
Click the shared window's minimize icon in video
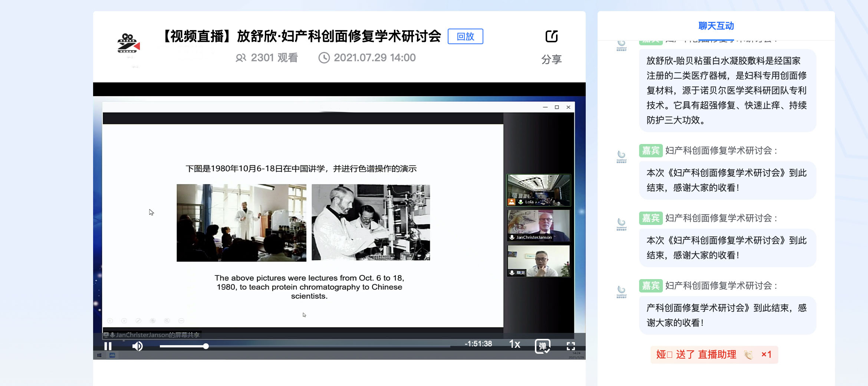pyautogui.click(x=545, y=107)
